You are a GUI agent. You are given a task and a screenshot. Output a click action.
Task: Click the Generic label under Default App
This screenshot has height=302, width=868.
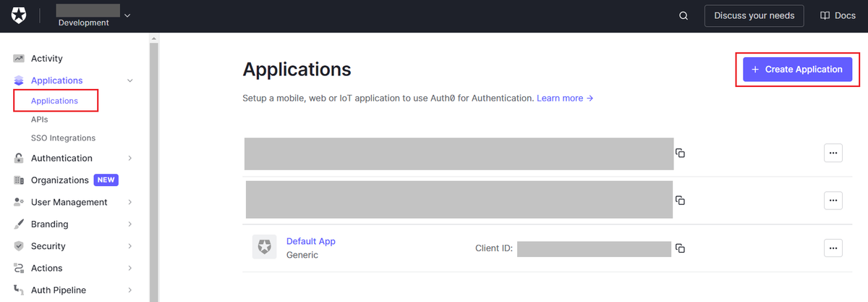(x=302, y=255)
